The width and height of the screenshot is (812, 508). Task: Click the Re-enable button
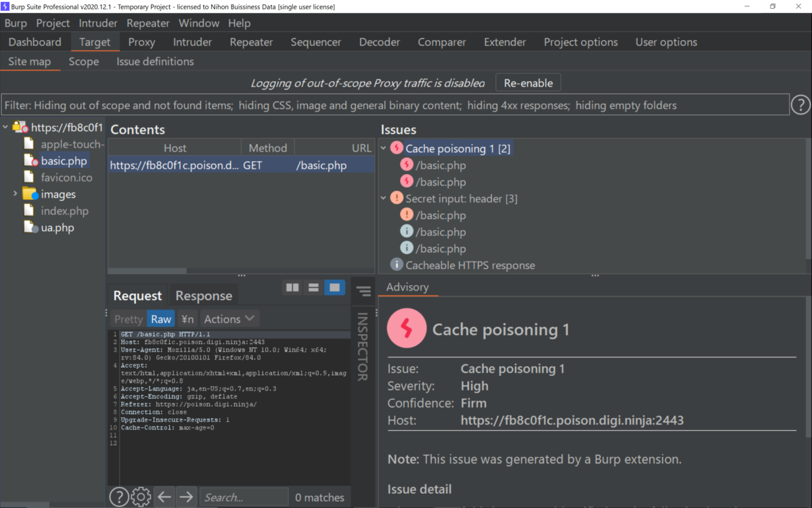(x=528, y=83)
